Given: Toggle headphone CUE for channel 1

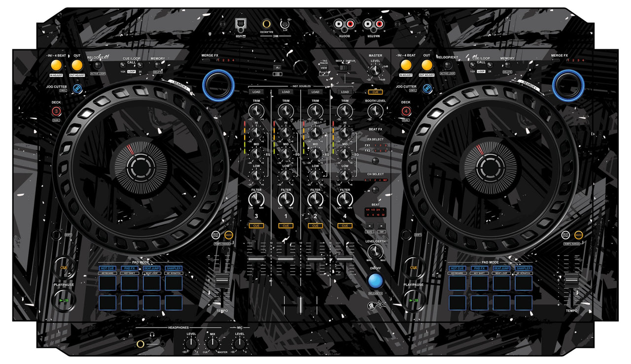Looking at the screenshot, I should (x=285, y=226).
